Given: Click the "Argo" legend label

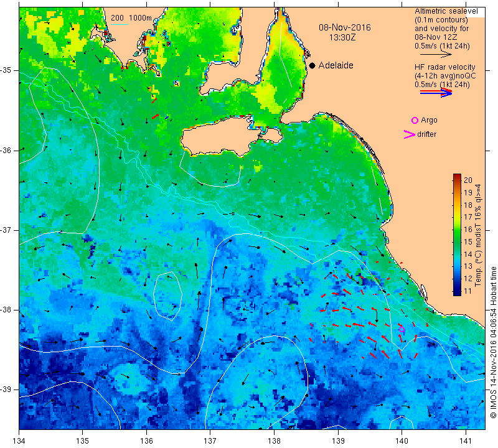Looking at the screenshot, I should (x=429, y=120).
